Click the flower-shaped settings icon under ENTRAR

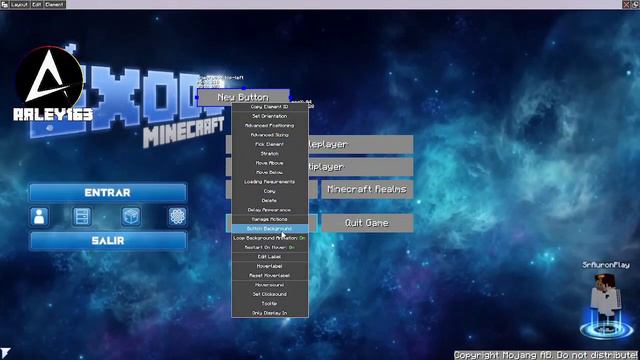[x=178, y=216]
